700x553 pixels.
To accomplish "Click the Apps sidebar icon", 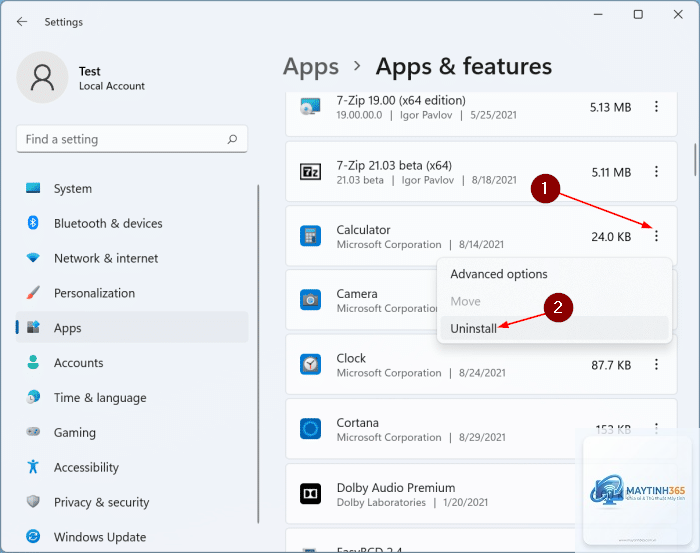I will click(x=33, y=327).
